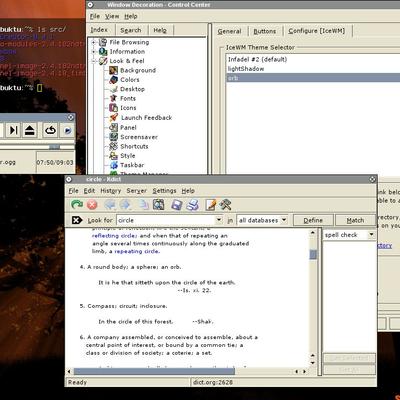The width and height of the screenshot is (400, 400).
Task: Click the floppy disk save icon in Kdict
Action: tap(177, 205)
